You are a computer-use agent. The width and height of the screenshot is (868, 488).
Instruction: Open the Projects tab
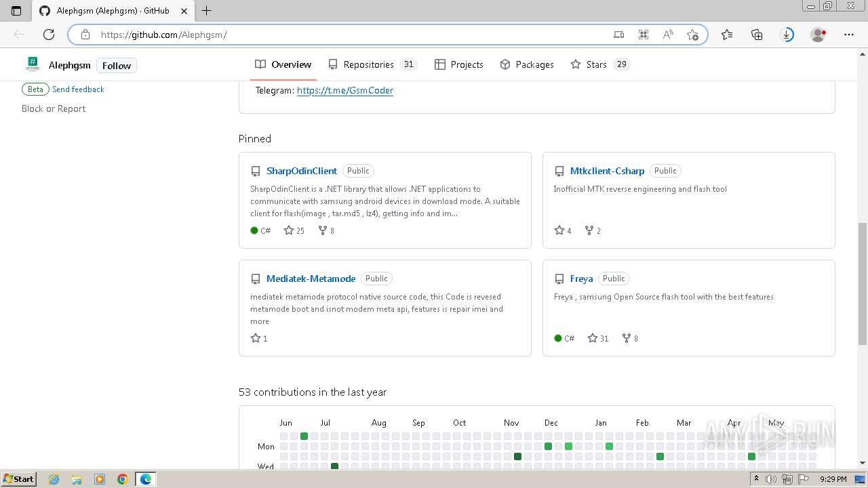459,64
